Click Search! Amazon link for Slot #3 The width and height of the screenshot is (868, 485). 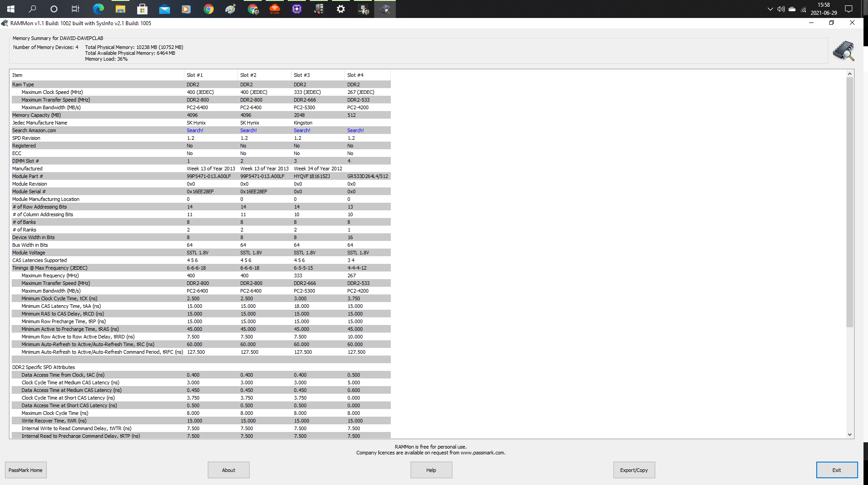point(302,130)
